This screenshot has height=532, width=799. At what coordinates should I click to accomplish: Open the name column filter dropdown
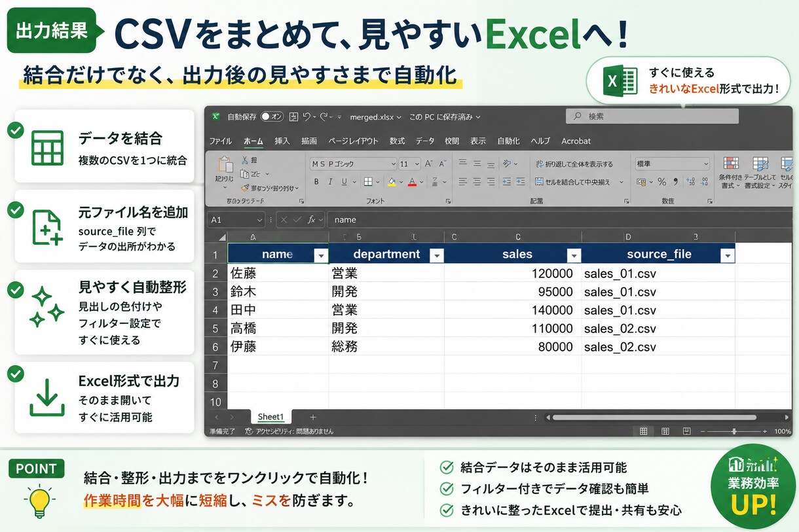[320, 256]
